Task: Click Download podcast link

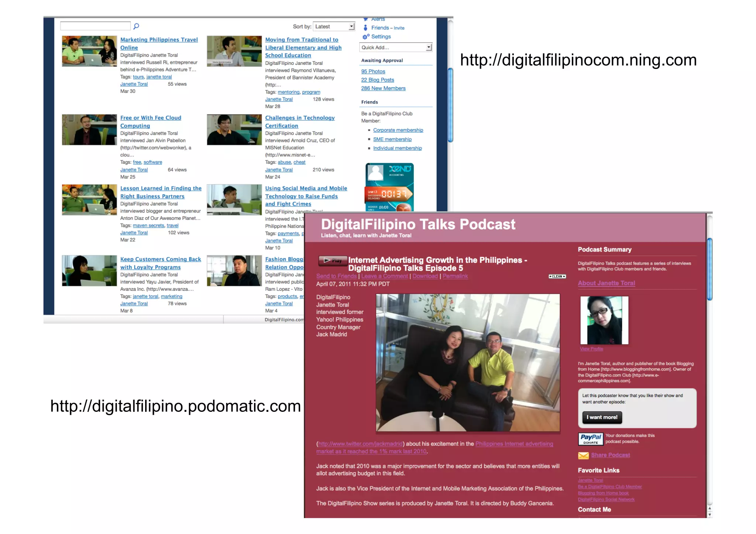Action: (425, 276)
